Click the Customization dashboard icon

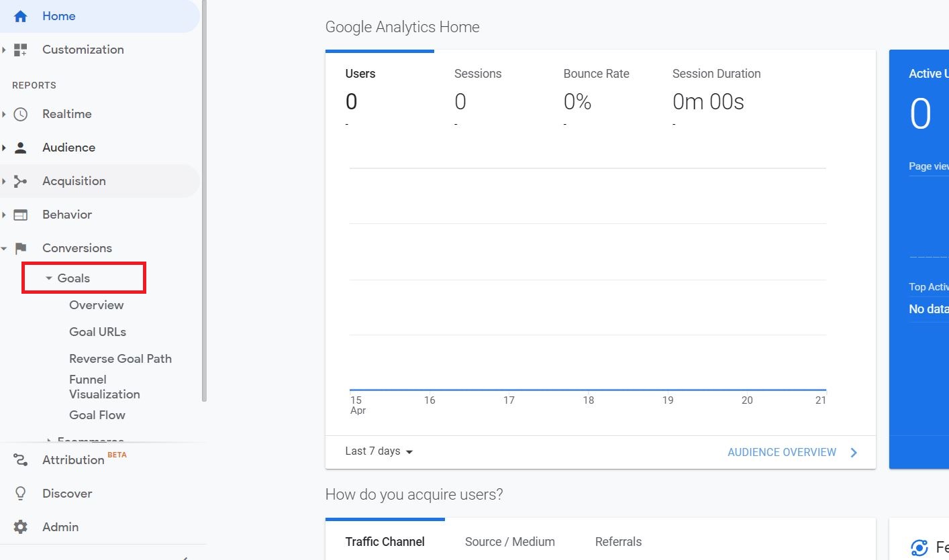pyautogui.click(x=21, y=50)
